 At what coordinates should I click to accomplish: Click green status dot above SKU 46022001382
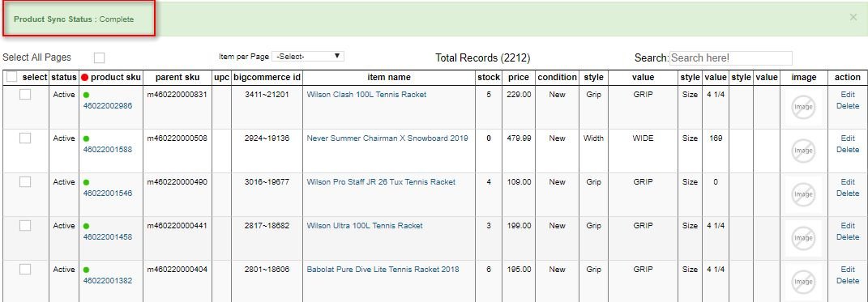(x=87, y=270)
